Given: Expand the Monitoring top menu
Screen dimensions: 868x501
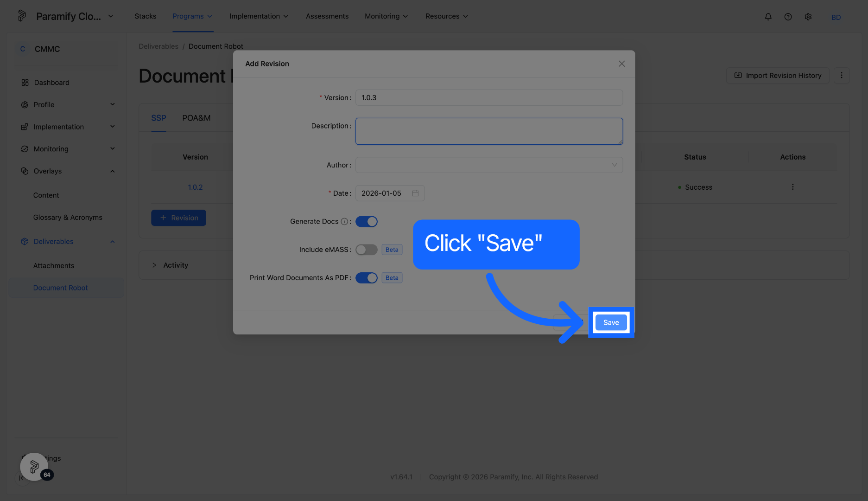Looking at the screenshot, I should [x=386, y=16].
